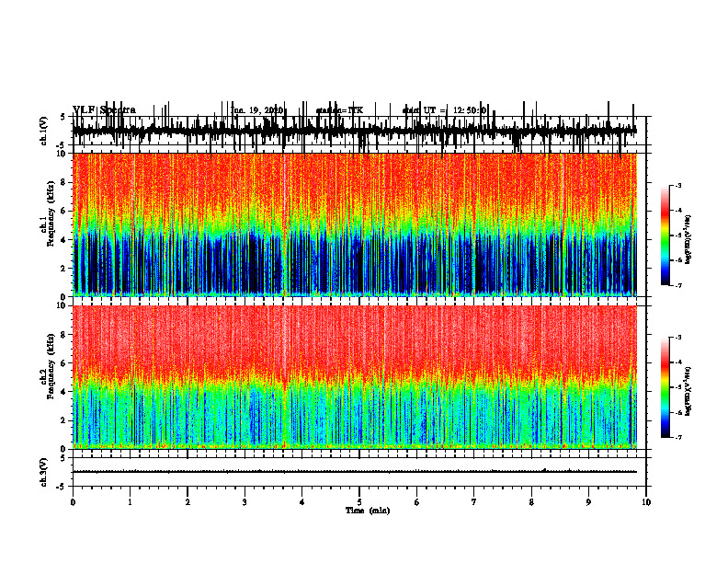
Task: Click the "10" tick on the time axis
Action: click(646, 502)
